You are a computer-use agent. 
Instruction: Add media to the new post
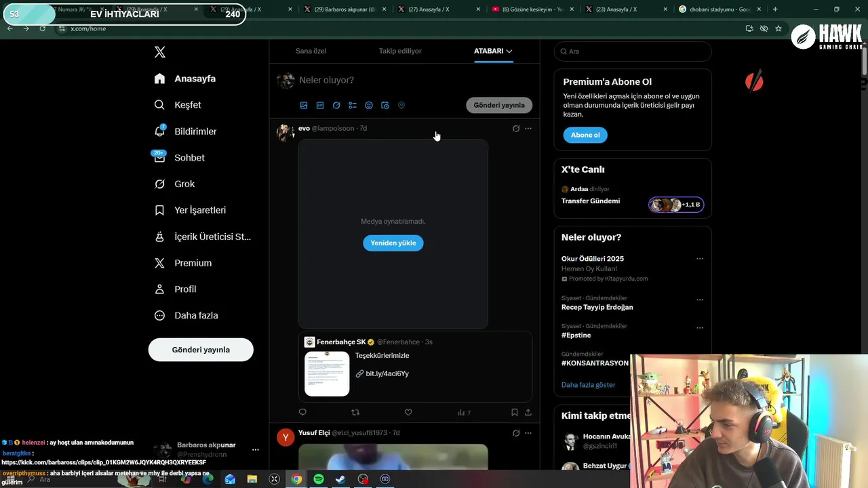pos(304,105)
